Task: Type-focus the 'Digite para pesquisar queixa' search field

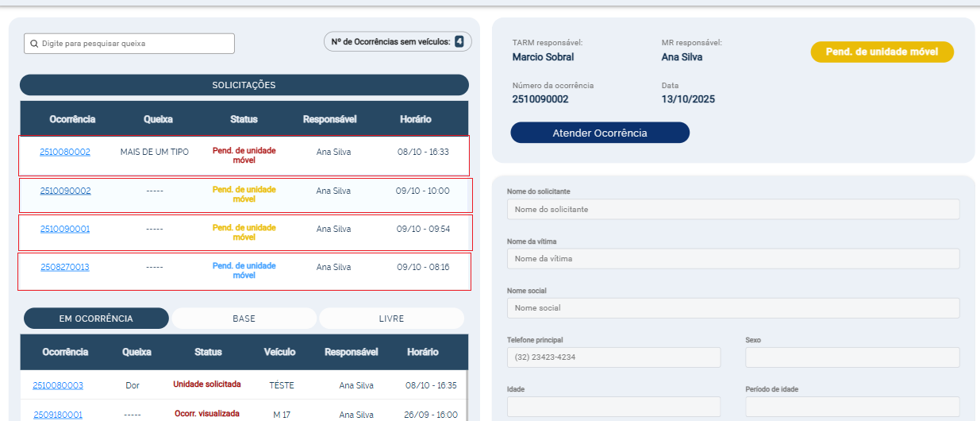Action: coord(135,44)
